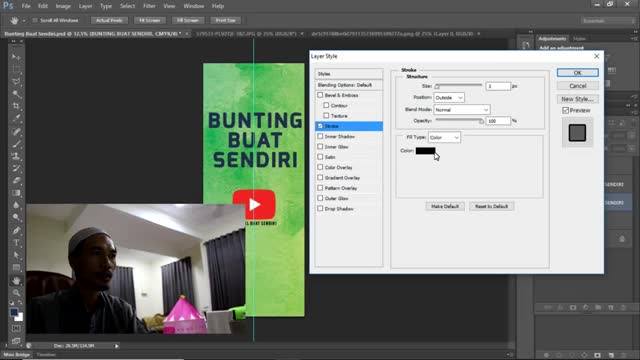Select the Brush tool
Screen dimensions: 640x360
16,144
